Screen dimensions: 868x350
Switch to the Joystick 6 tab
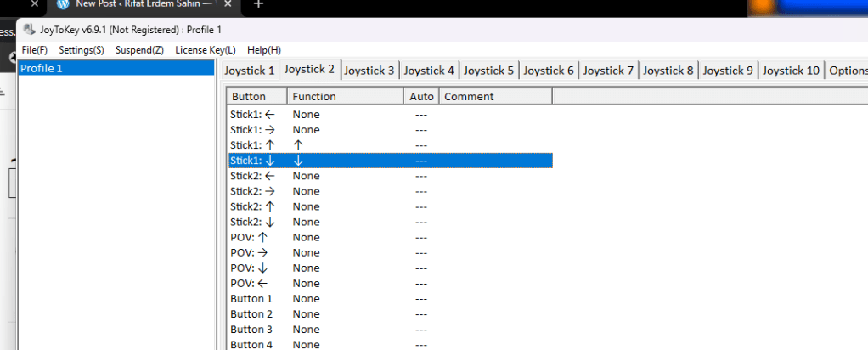[x=549, y=71]
